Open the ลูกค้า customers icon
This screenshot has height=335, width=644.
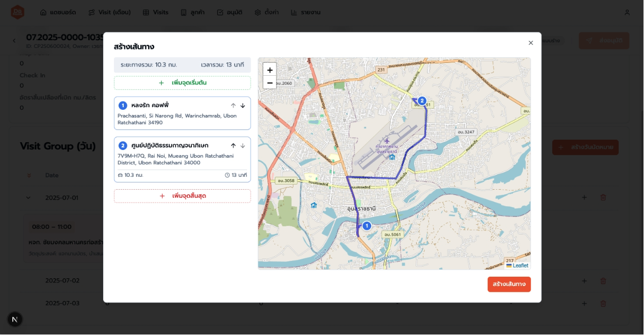click(184, 12)
